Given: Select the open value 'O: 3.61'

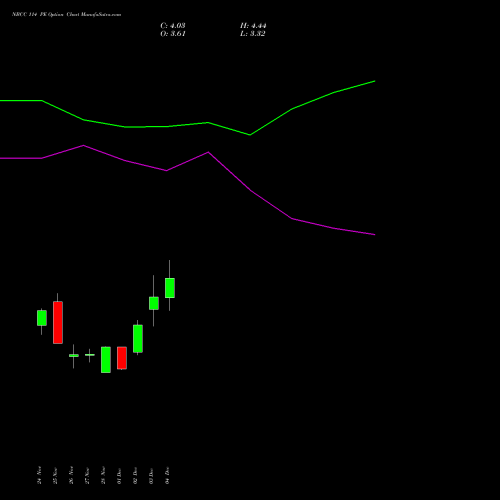Looking at the screenshot, I should coord(173,34).
